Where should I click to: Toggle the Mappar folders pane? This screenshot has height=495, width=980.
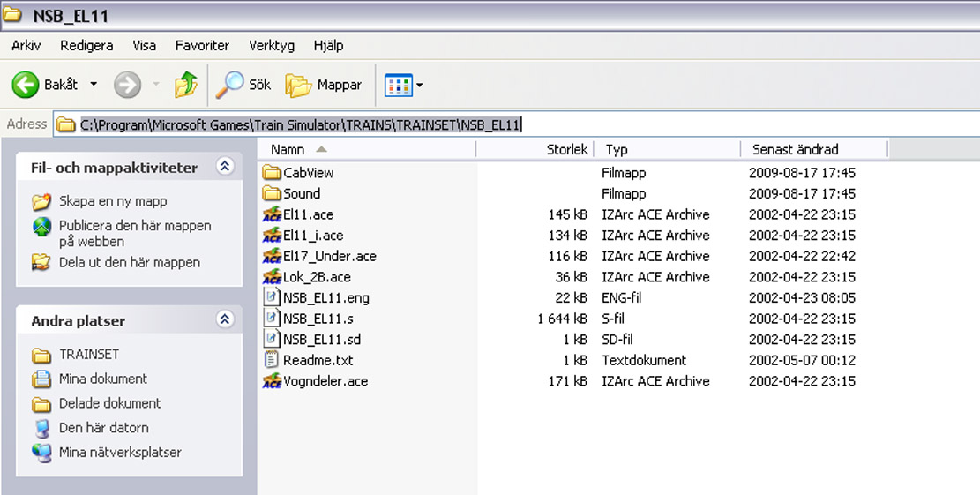(x=324, y=85)
